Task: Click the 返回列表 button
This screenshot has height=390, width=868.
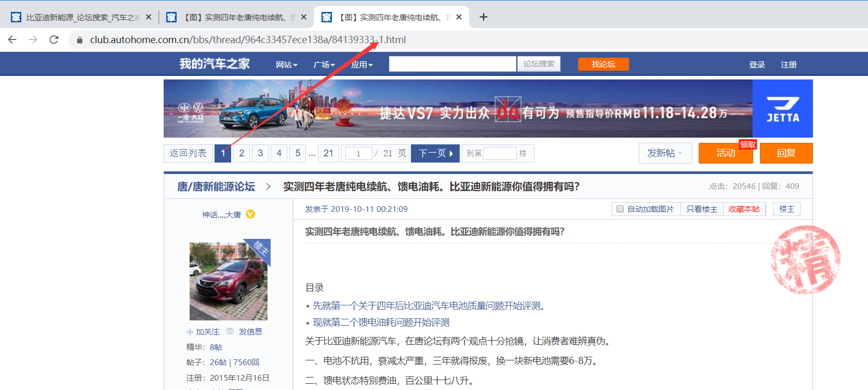Action: tap(188, 153)
